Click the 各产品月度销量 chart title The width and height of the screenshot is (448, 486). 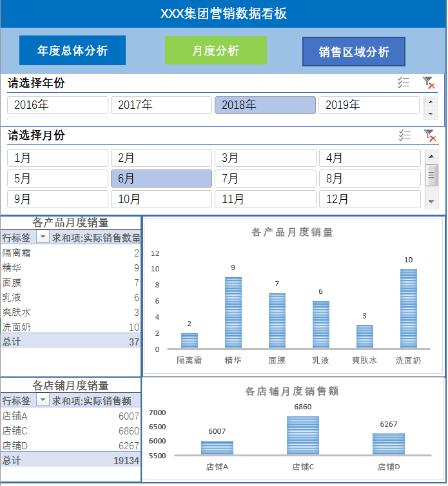[292, 232]
